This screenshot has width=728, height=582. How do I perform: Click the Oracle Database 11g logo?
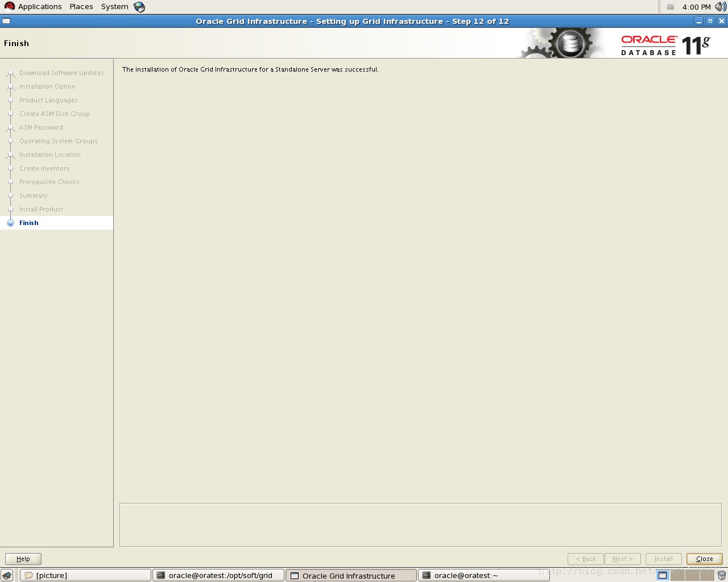coord(665,45)
